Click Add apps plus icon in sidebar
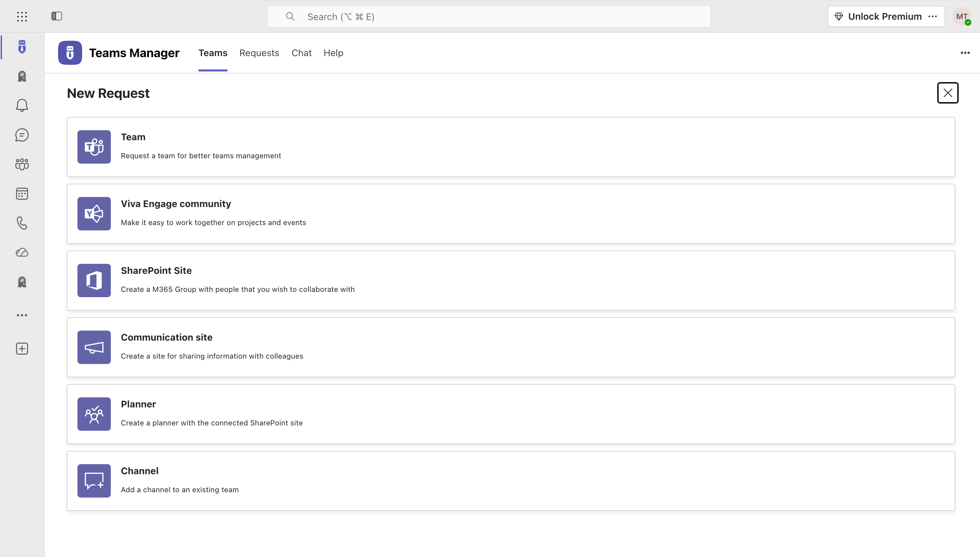The height and width of the screenshot is (557, 980). [22, 349]
